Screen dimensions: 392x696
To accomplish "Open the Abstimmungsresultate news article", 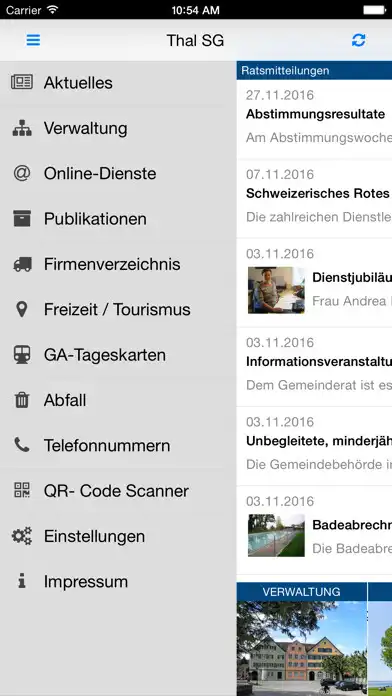I will (x=314, y=119).
